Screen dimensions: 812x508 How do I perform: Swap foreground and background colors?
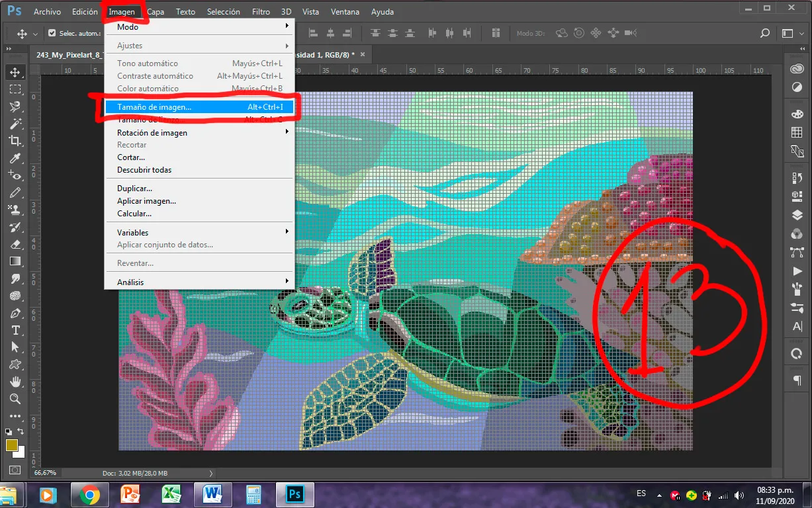pyautogui.click(x=21, y=431)
